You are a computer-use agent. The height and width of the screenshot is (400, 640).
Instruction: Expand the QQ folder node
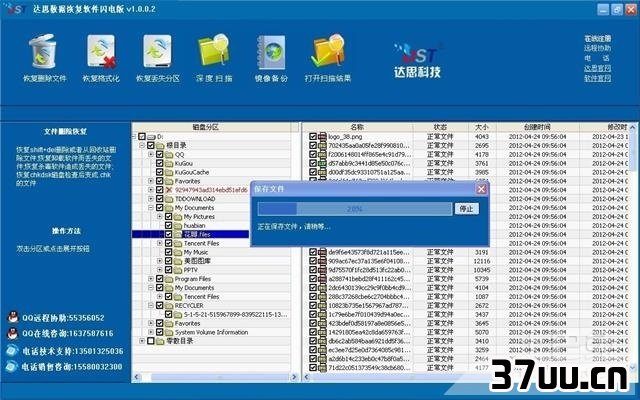coord(151,154)
